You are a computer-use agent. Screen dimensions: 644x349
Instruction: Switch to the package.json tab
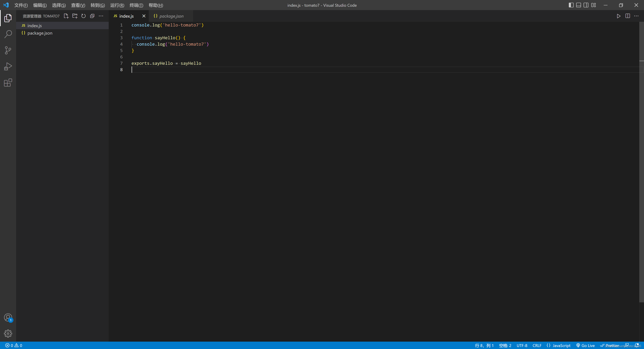click(171, 16)
